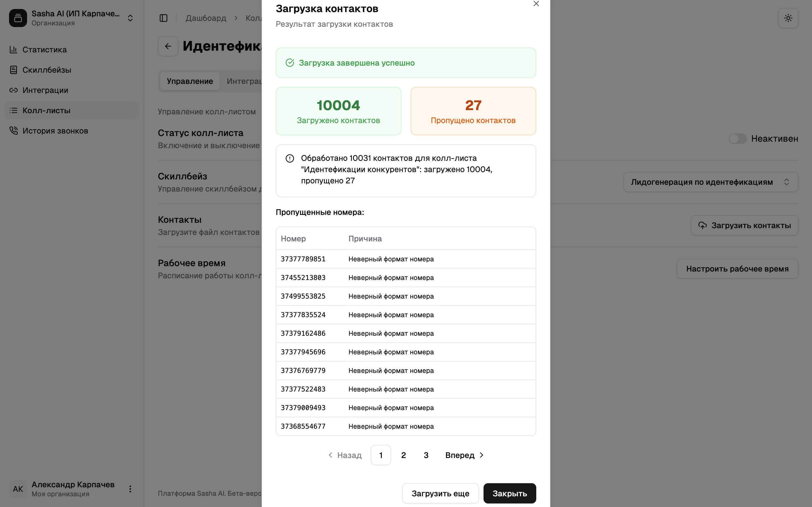Open Скиллбейзы in the sidebar
Screen dimensions: 812x507
click(47, 70)
